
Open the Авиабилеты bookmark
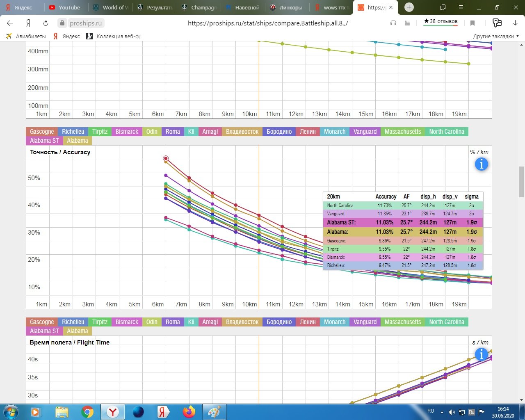click(x=26, y=36)
